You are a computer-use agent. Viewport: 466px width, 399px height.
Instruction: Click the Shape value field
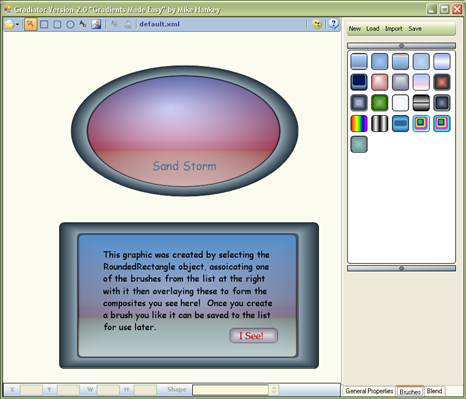230,390
